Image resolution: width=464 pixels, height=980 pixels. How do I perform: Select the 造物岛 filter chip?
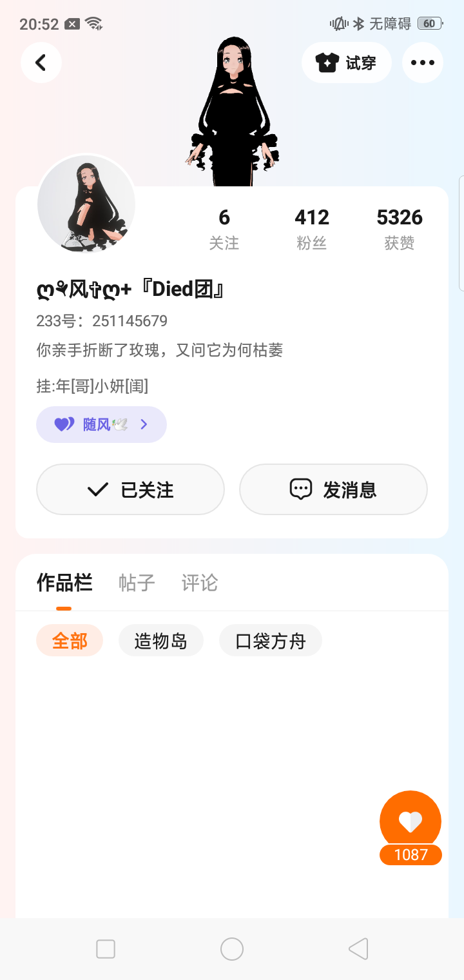tap(161, 641)
